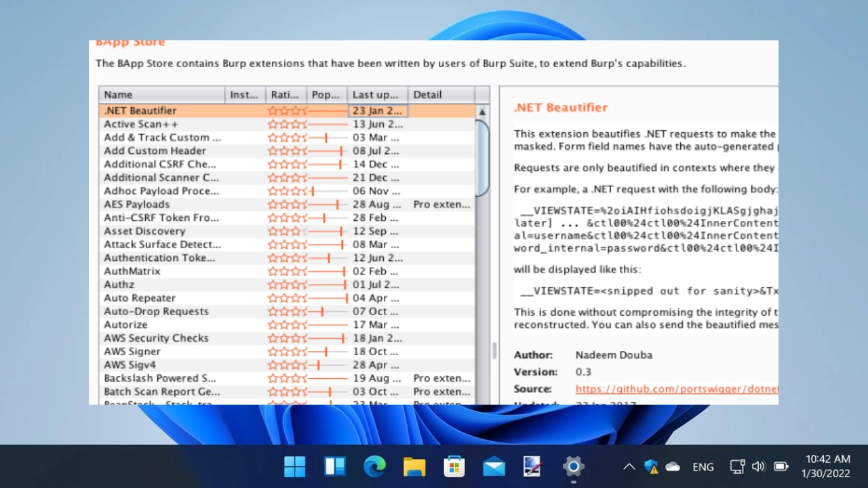Sort by the Last updated column
The width and height of the screenshot is (868, 488).
[378, 94]
